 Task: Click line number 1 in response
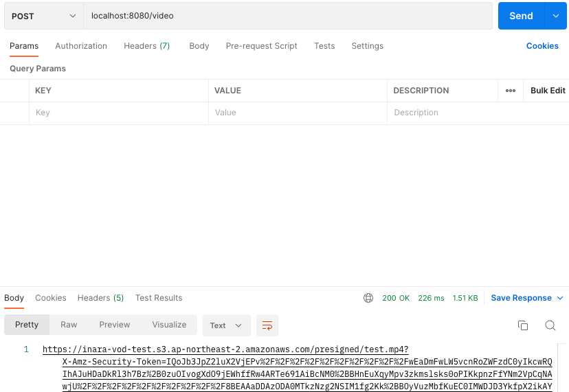[x=26, y=349]
